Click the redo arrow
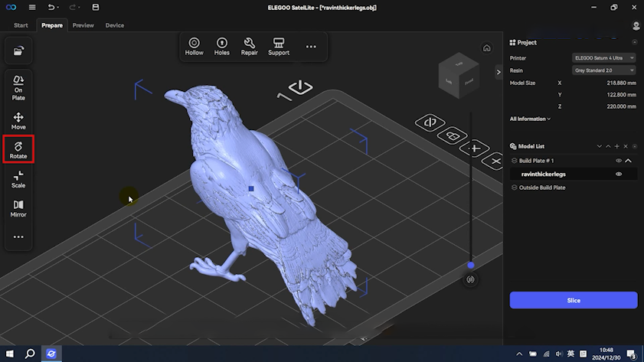The width and height of the screenshot is (644, 362). [x=72, y=8]
